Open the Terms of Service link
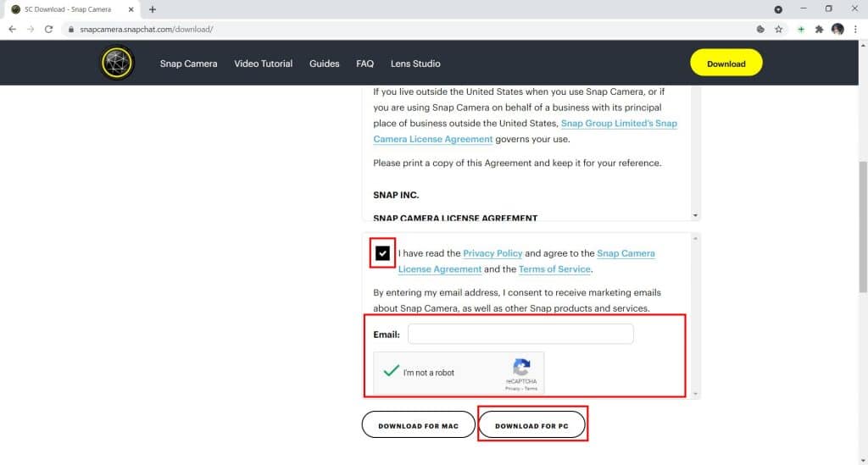Viewport: 868px width, 465px height. pyautogui.click(x=554, y=269)
